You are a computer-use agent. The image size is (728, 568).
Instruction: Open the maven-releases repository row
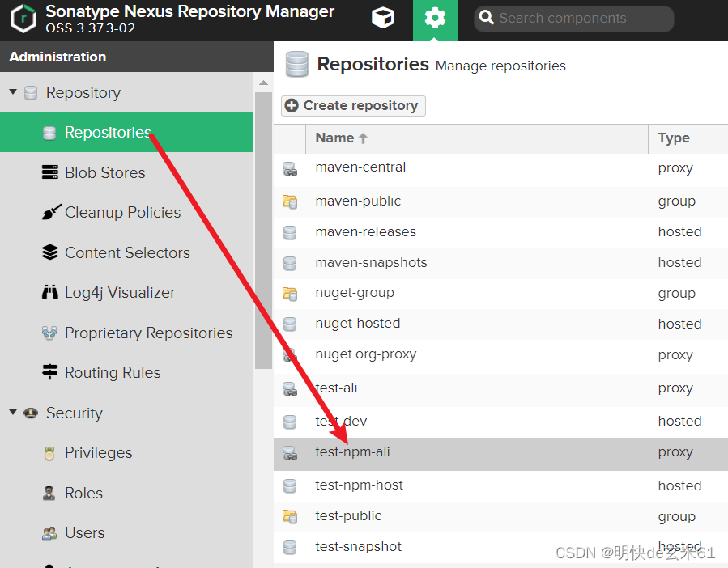[x=501, y=232]
